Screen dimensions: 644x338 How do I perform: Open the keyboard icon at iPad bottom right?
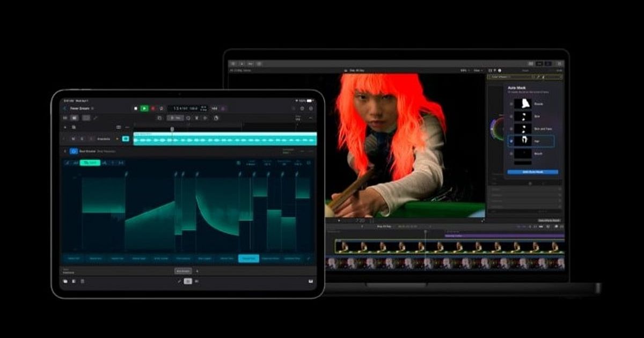tap(310, 281)
